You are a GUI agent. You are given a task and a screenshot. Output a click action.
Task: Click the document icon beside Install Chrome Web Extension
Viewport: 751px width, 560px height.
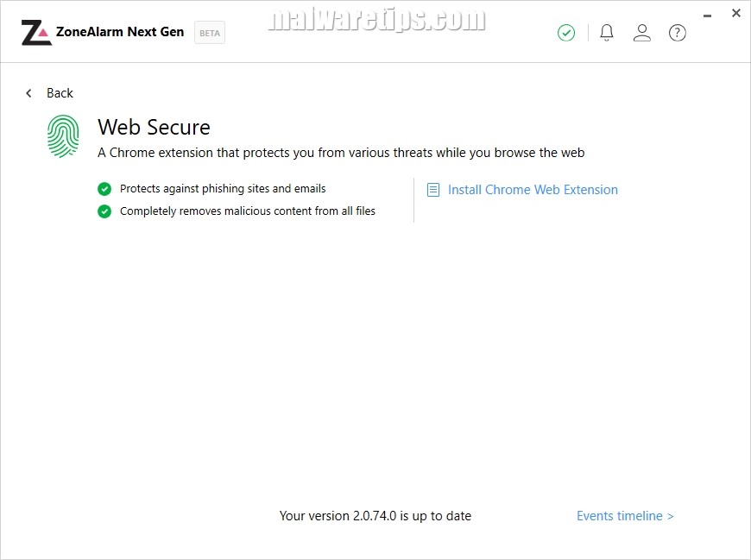(x=433, y=190)
